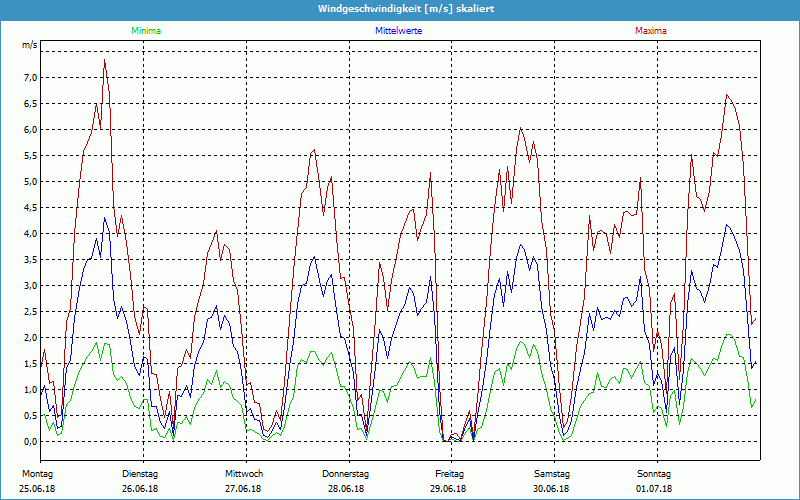Click the chart title Windgeschwindigkeit [m/s] skaliert
800x500 pixels.
pos(406,9)
